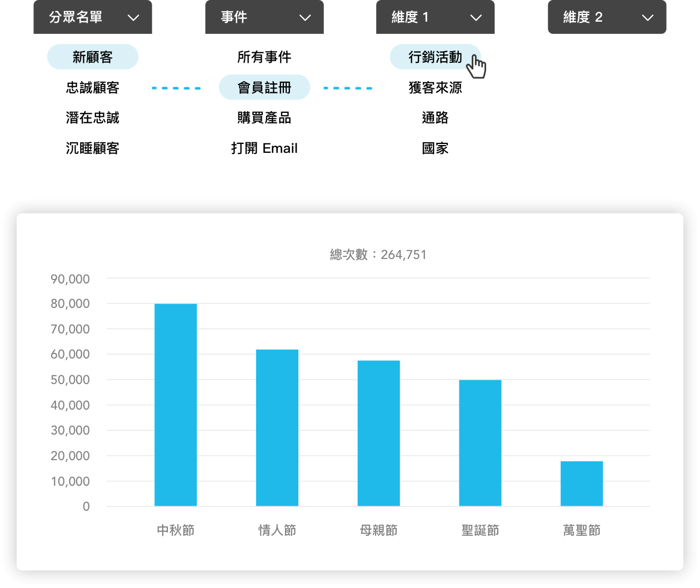Image resolution: width=700 pixels, height=588 pixels.
Task: Select 所有事件 event option
Action: pos(264,57)
